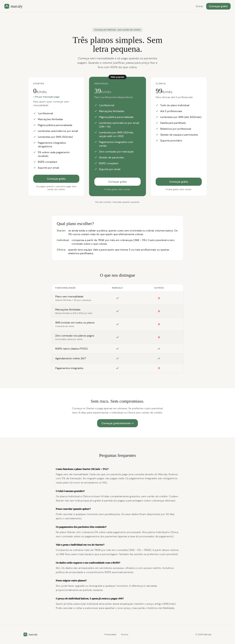This screenshot has width=235, height=644.
Task: Click Outros red X for Pagamentos integrados row
Action: point(159,368)
